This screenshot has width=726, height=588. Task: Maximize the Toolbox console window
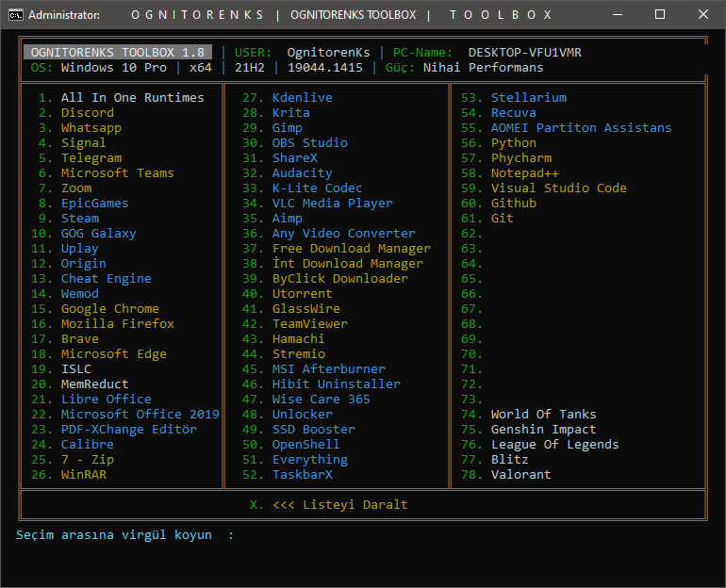(x=660, y=14)
